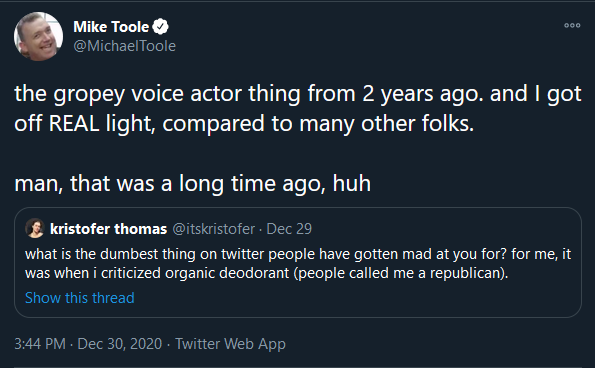The image size is (595, 368).
Task: Click the Dec 30, 2020 date
Action: tap(120, 344)
